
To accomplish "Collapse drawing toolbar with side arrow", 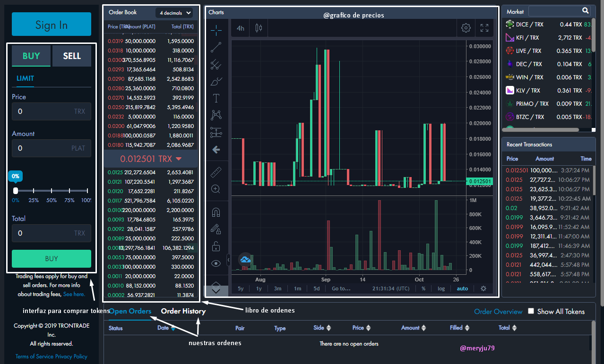I will click(229, 260).
